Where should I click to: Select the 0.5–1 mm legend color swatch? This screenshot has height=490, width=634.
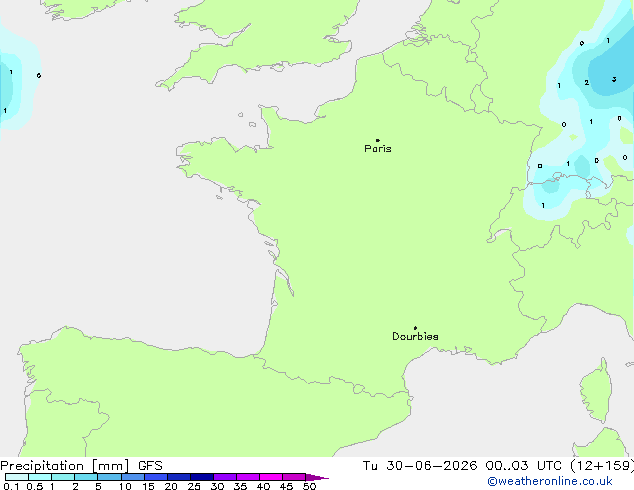coord(40,477)
